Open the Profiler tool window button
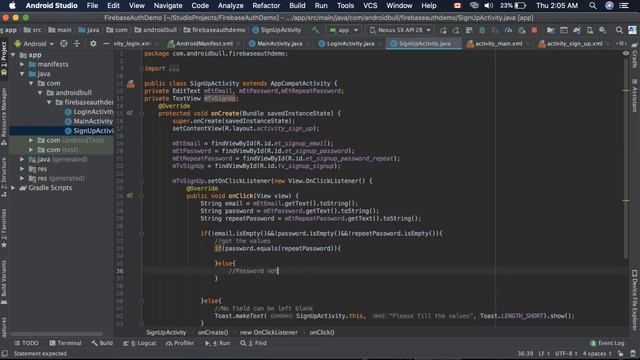The image size is (640, 360). coord(180,343)
